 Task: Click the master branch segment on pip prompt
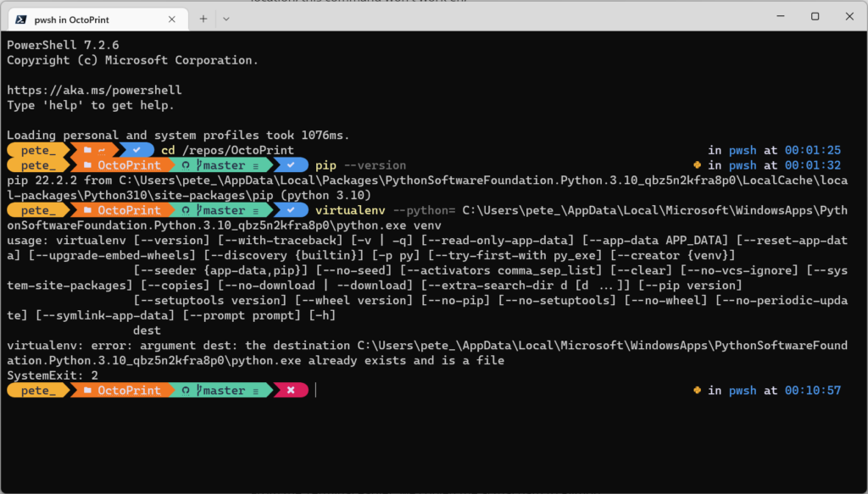(220, 165)
